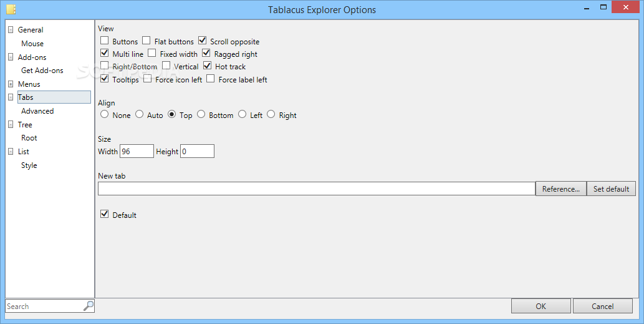Go to Get Add-ons page
644x324 pixels.
(42, 71)
